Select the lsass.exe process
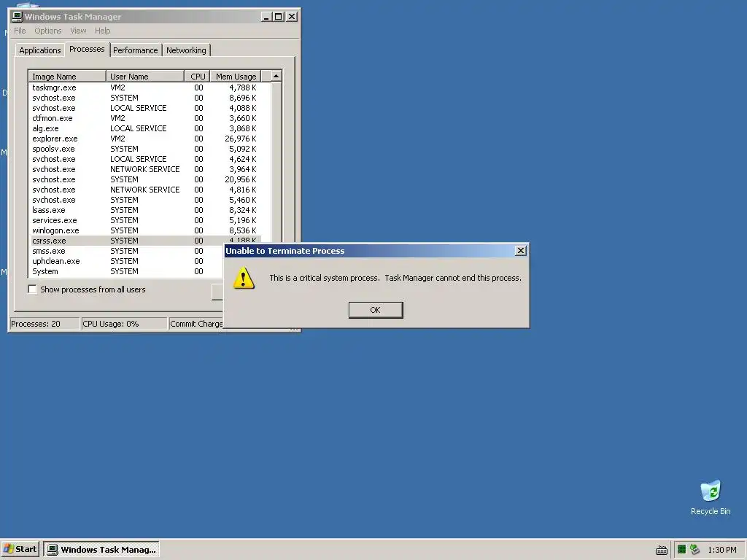The width and height of the screenshot is (747, 560). click(x=144, y=210)
